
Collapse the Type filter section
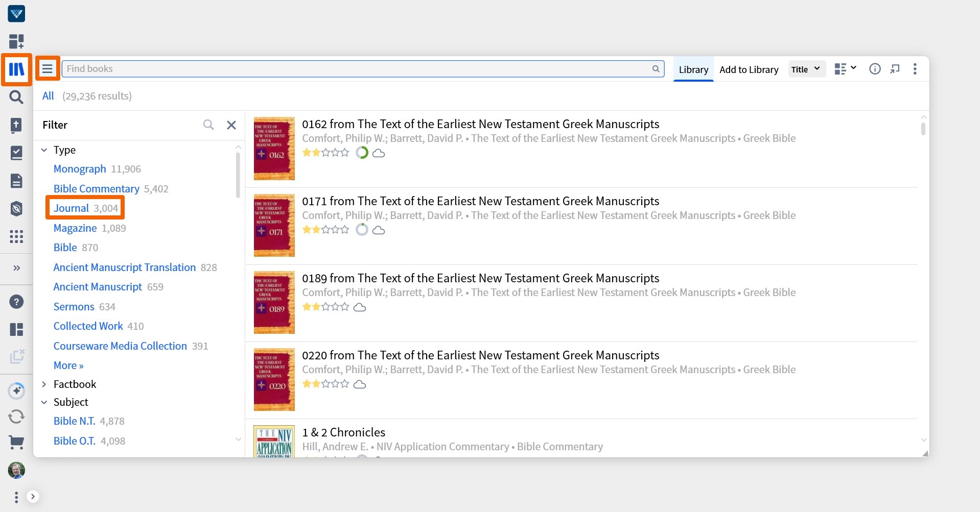[44, 150]
